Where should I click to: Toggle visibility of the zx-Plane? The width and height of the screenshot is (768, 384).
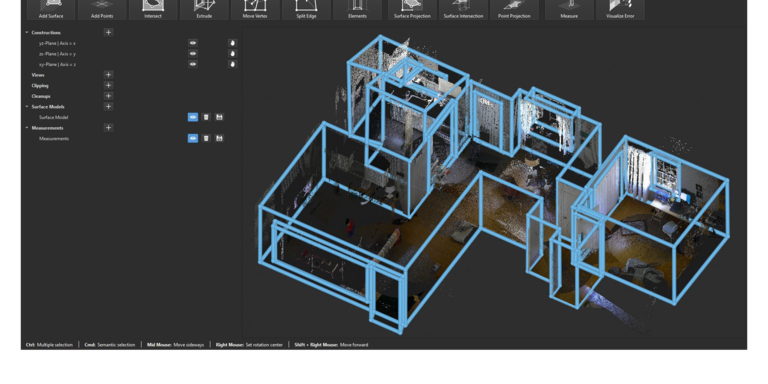click(x=193, y=53)
